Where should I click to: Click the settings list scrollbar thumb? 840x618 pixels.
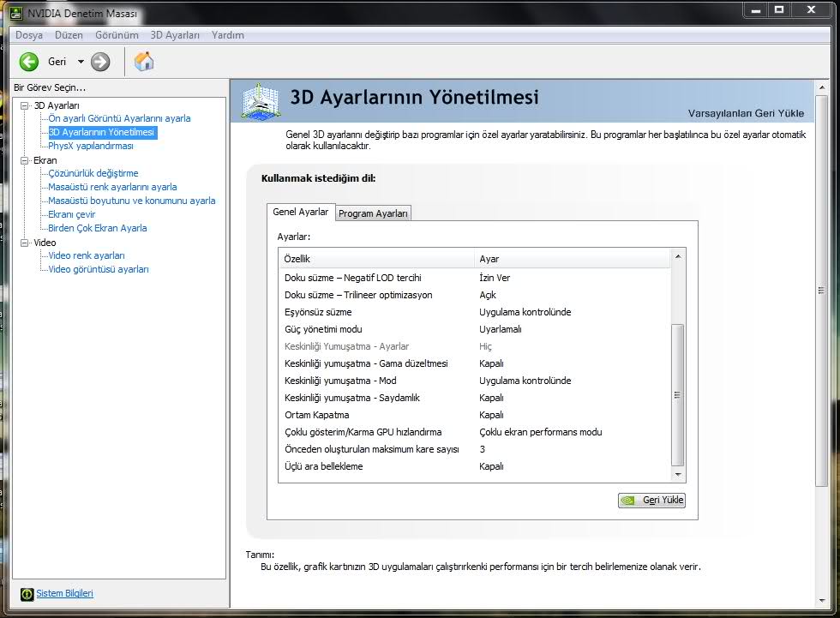point(678,394)
